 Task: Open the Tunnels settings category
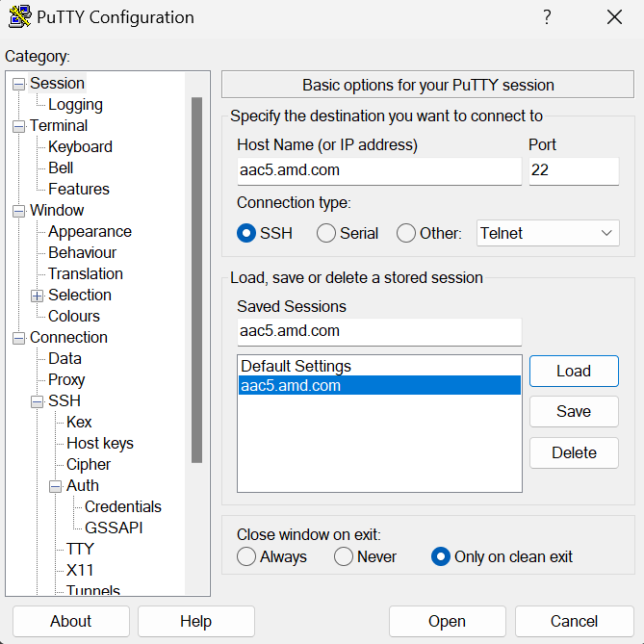93,589
